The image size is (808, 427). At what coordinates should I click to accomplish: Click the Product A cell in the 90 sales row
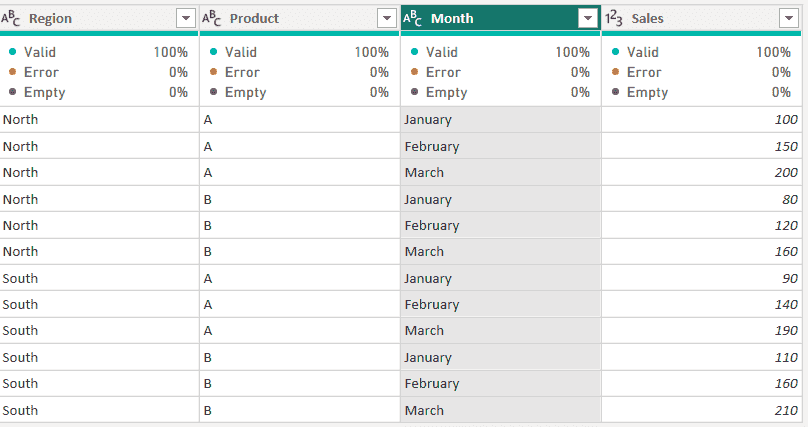pyautogui.click(x=299, y=279)
